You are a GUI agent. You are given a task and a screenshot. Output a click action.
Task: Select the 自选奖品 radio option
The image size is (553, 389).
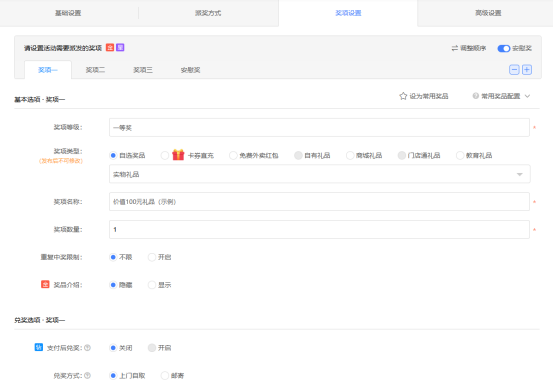[x=113, y=155]
